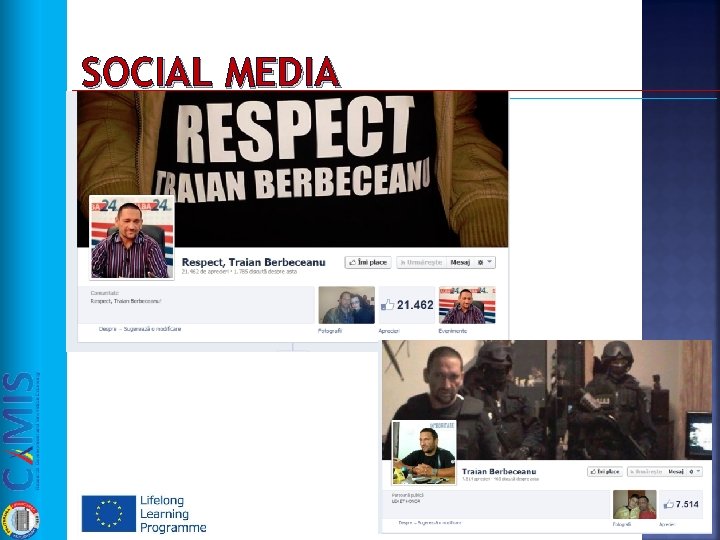Click the CAMIS logo on sidebar
Image resolution: width=720 pixels, height=540 pixels.
[19, 431]
